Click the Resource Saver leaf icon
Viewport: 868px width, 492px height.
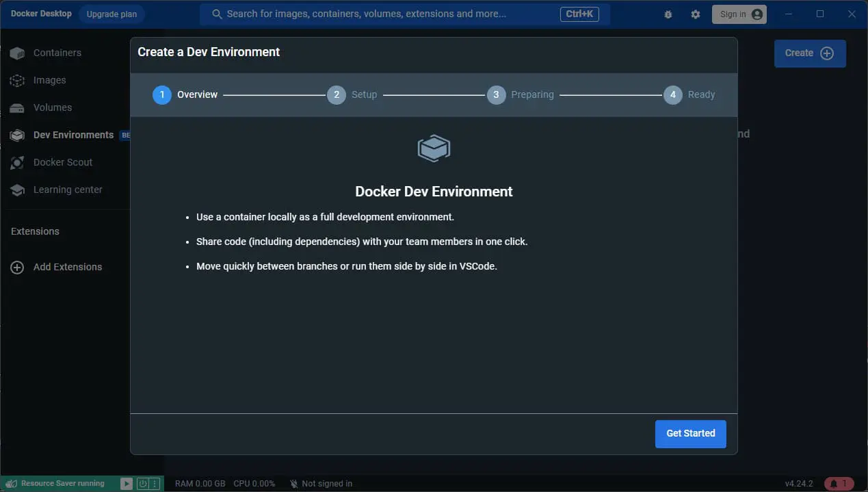(10, 484)
